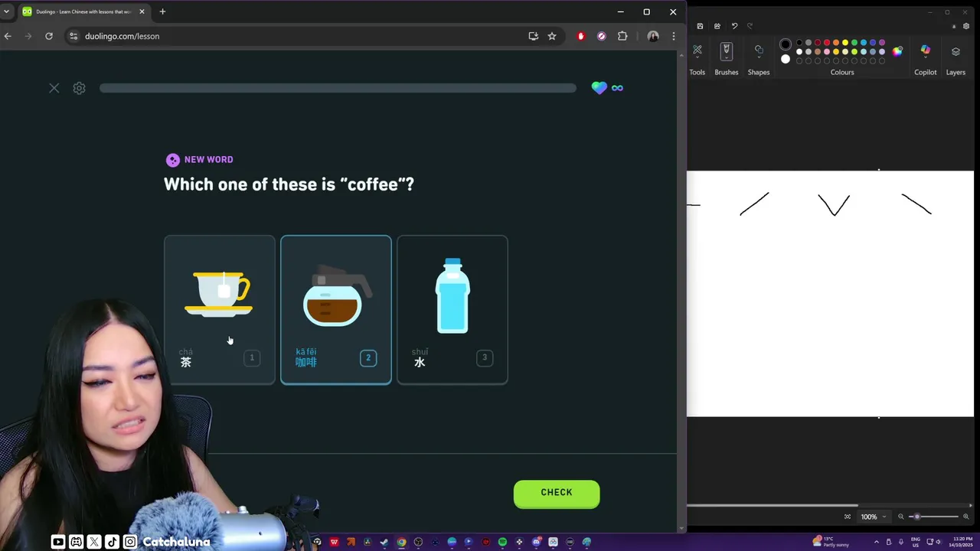The height and width of the screenshot is (551, 980).
Task: Expand the Paint Shapes dropdown
Action: 759,57
